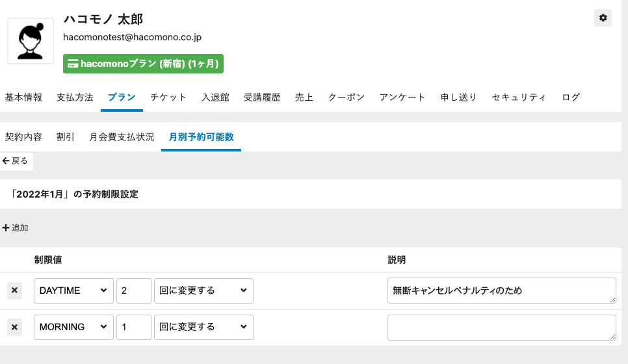Screen dimensions: 628x364
Task: Open the DAYTIME time-slot dropdown
Action: click(x=73, y=291)
